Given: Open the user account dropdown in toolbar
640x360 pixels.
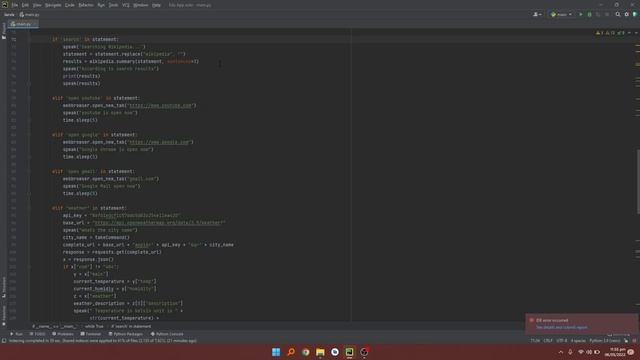Looking at the screenshot, I should pos(538,14).
